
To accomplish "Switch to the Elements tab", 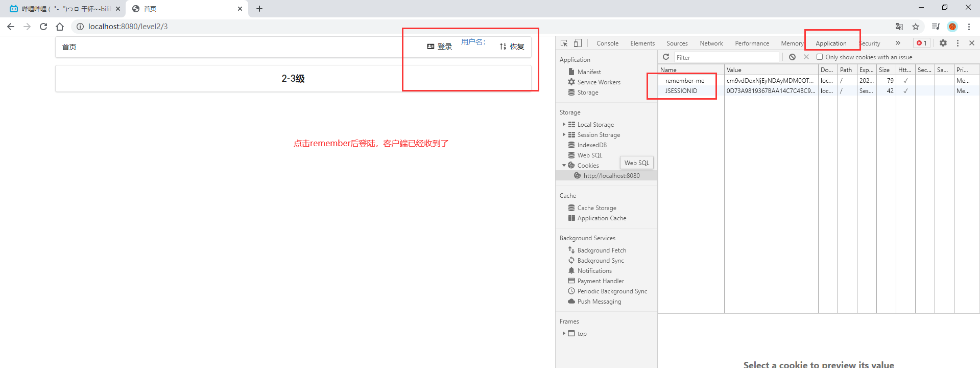I will [x=642, y=43].
